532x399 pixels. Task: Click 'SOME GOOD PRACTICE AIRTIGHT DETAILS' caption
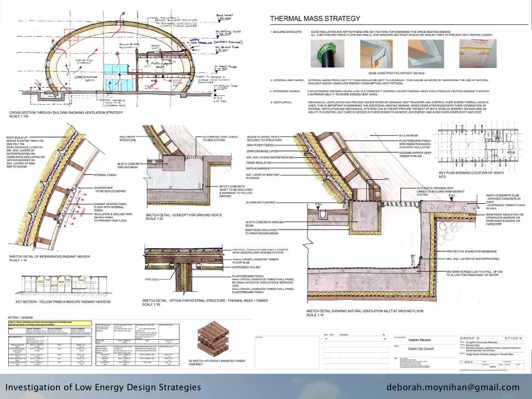point(397,73)
